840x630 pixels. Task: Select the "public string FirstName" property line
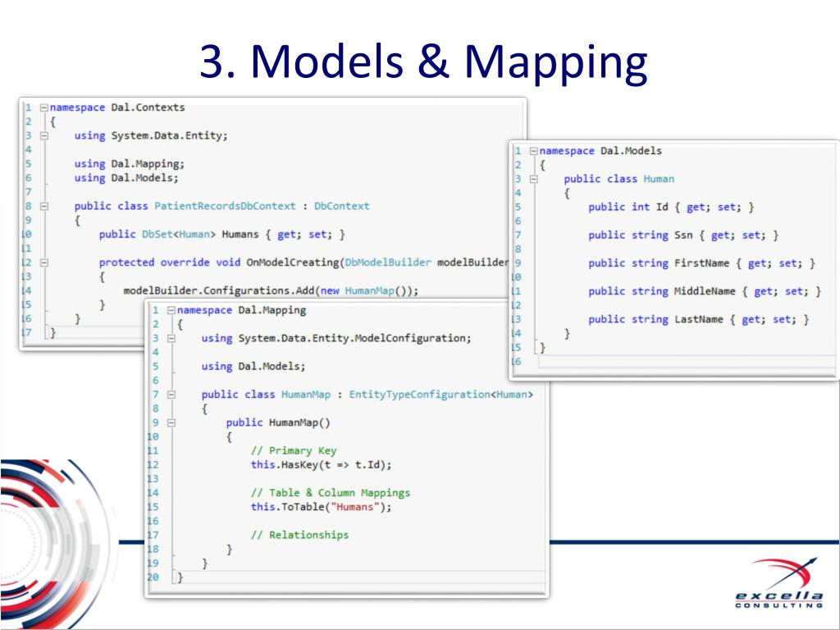[x=702, y=263]
